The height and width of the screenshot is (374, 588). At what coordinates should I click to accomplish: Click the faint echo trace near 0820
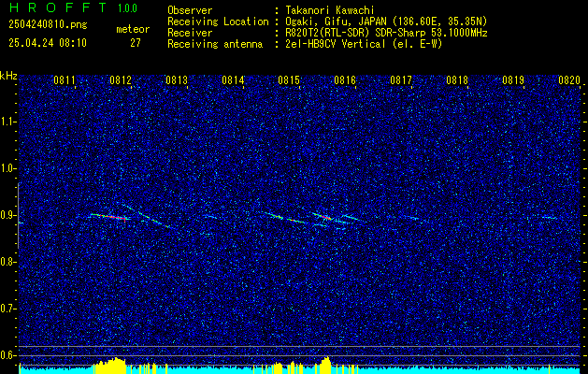(548, 218)
